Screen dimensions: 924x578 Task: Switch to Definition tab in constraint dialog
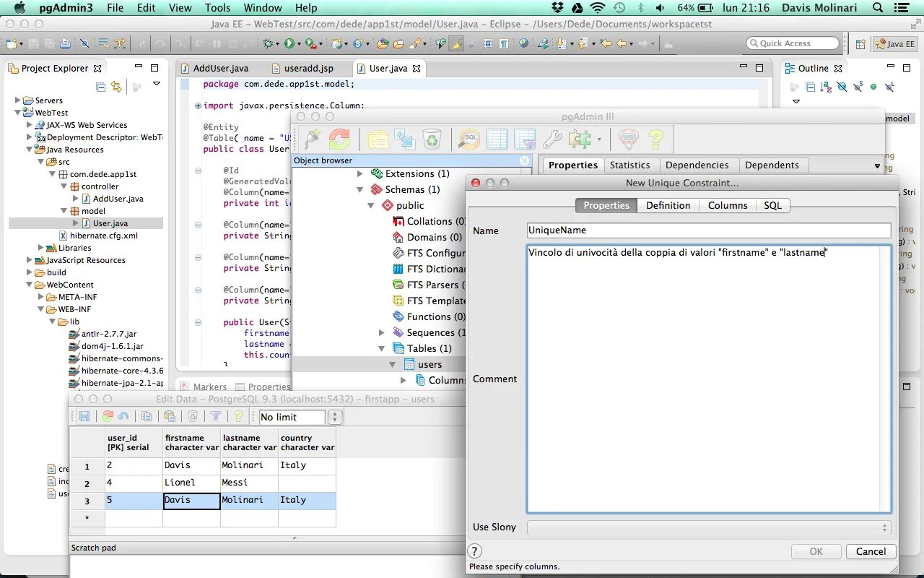(x=668, y=205)
